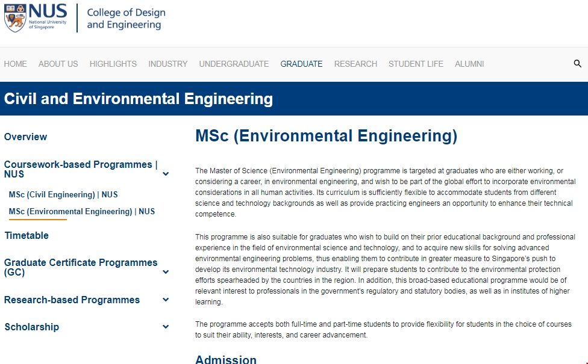Image resolution: width=588 pixels, height=364 pixels.
Task: Select the RESEARCH menu item
Action: click(x=355, y=64)
